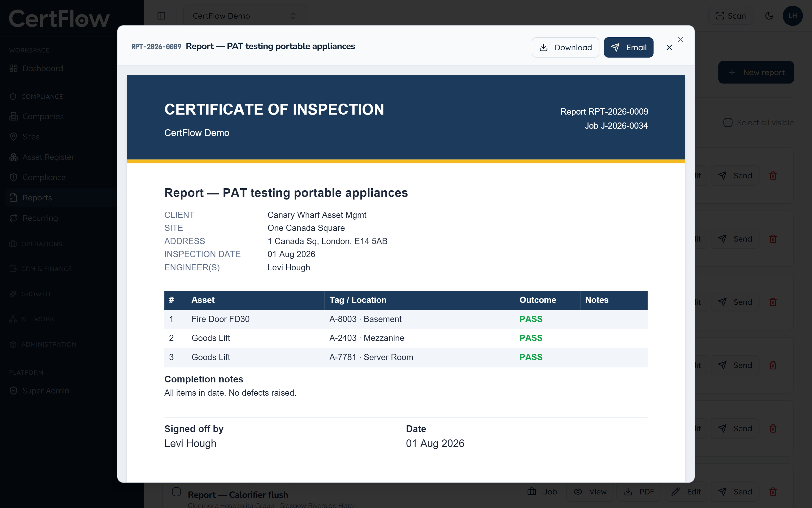Click the Reports document icon

(x=14, y=198)
